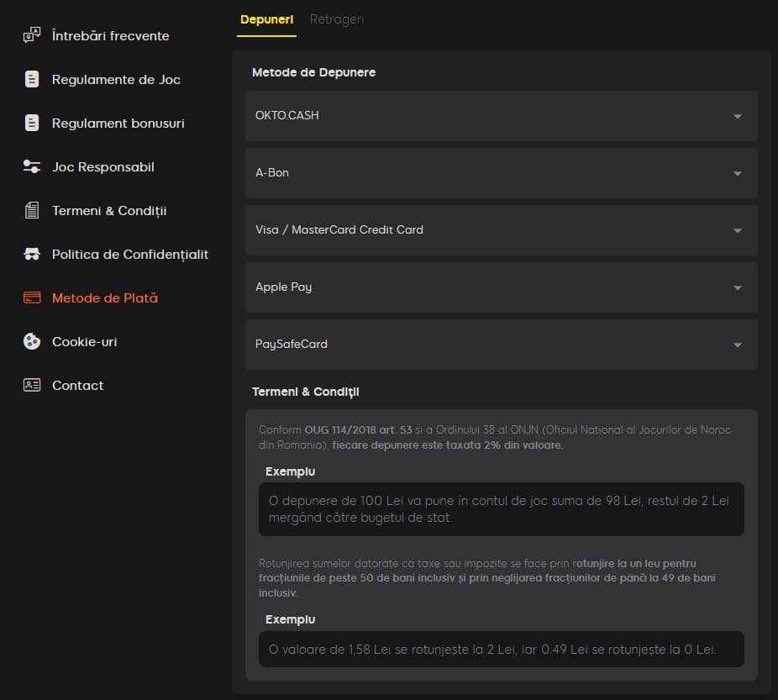The width and height of the screenshot is (778, 700).
Task: Click the Regulament bonusuri document icon
Action: (x=32, y=124)
